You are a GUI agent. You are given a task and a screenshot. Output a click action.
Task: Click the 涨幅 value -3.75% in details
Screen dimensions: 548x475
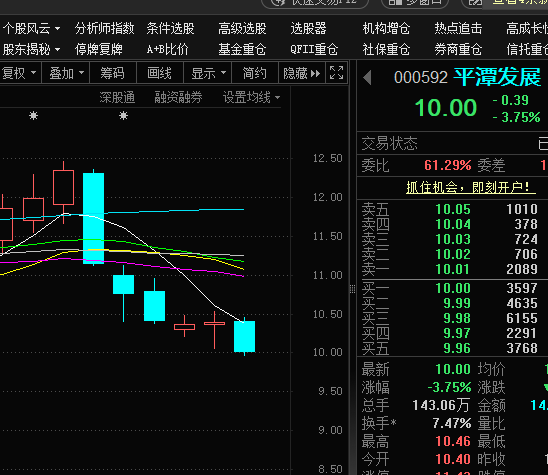(x=449, y=387)
